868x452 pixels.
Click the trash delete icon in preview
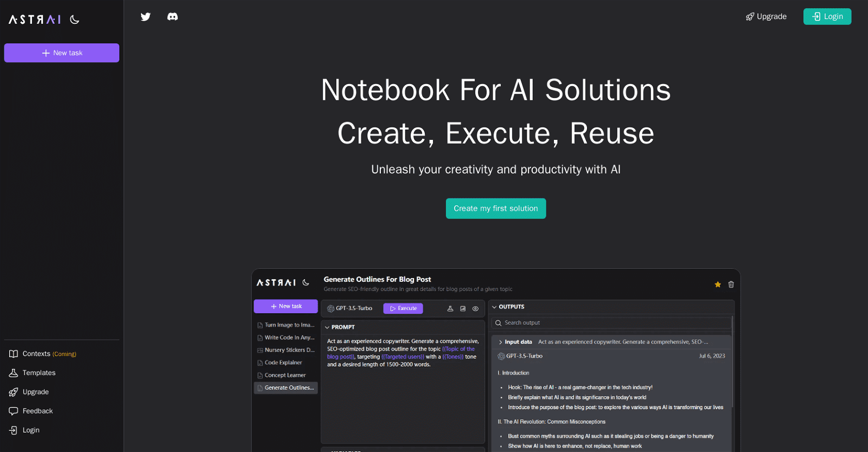point(731,285)
